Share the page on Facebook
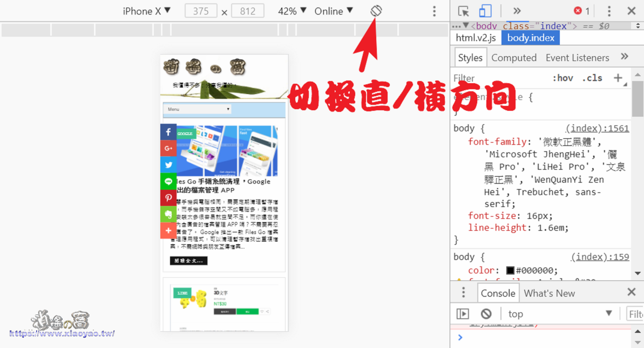Image resolution: width=644 pixels, height=348 pixels. [168, 132]
